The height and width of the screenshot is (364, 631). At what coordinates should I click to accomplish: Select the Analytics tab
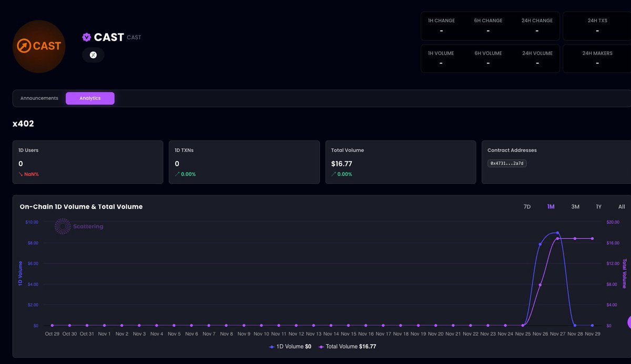(x=90, y=98)
